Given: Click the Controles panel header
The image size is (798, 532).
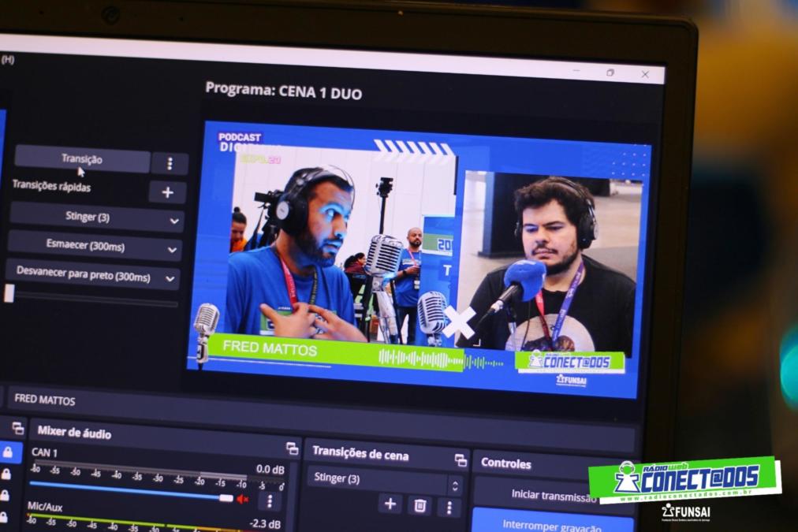Looking at the screenshot, I should (x=506, y=463).
